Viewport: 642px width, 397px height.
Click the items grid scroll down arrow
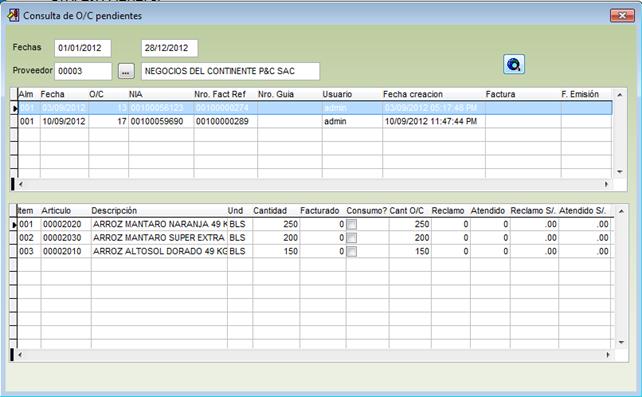[x=621, y=342]
